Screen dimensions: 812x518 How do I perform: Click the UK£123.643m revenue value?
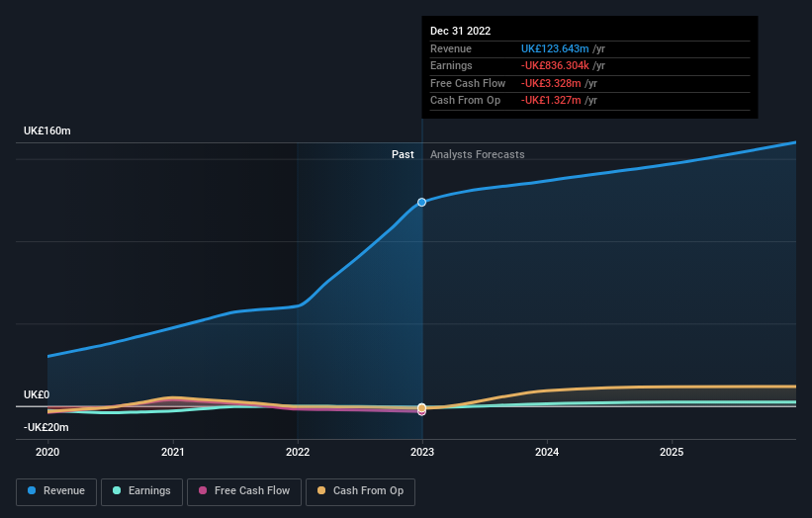click(x=555, y=48)
